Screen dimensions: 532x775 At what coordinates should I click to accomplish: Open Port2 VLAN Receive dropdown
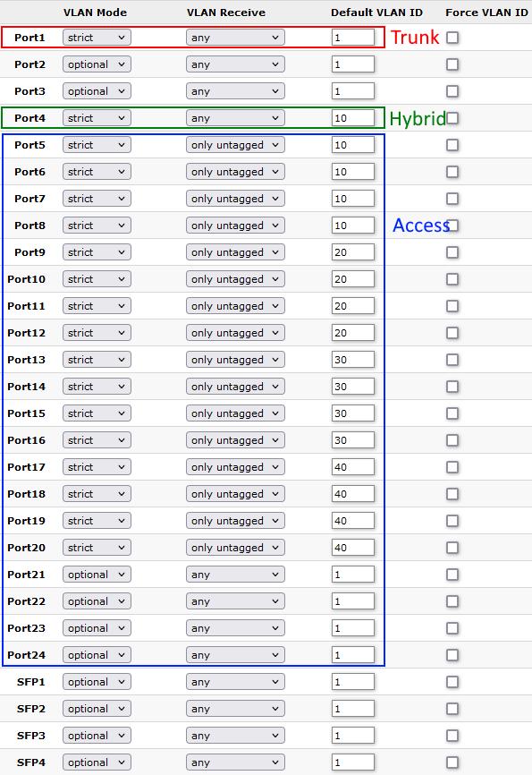pos(235,64)
